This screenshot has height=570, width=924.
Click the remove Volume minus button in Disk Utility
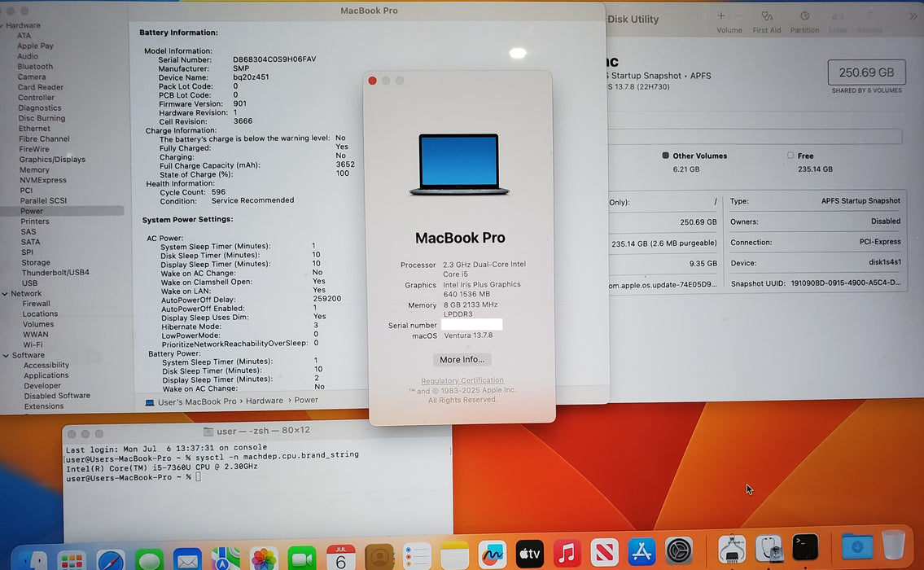coord(738,16)
